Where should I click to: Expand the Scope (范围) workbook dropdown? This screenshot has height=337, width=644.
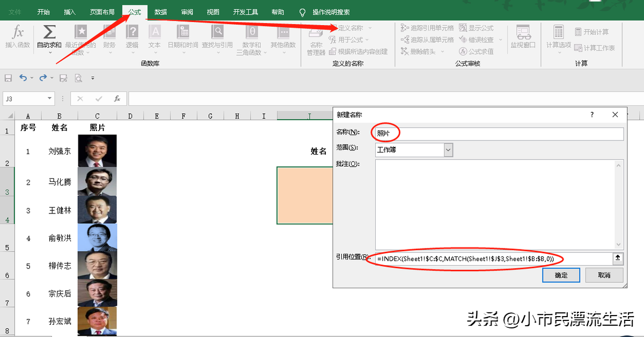tap(449, 150)
